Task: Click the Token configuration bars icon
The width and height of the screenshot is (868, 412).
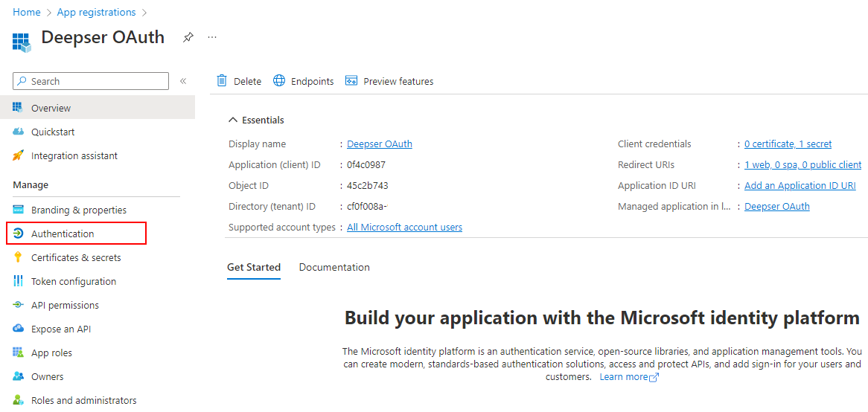Action: tap(18, 281)
